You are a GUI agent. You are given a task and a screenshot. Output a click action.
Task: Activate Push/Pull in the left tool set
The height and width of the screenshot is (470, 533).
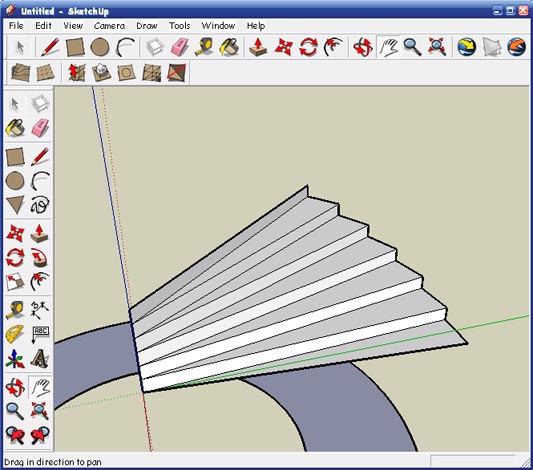point(39,233)
